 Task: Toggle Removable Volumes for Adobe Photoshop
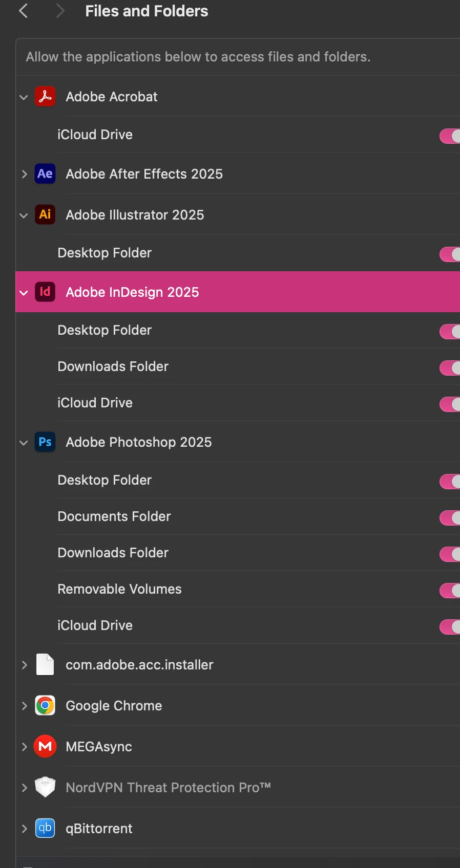click(x=450, y=591)
